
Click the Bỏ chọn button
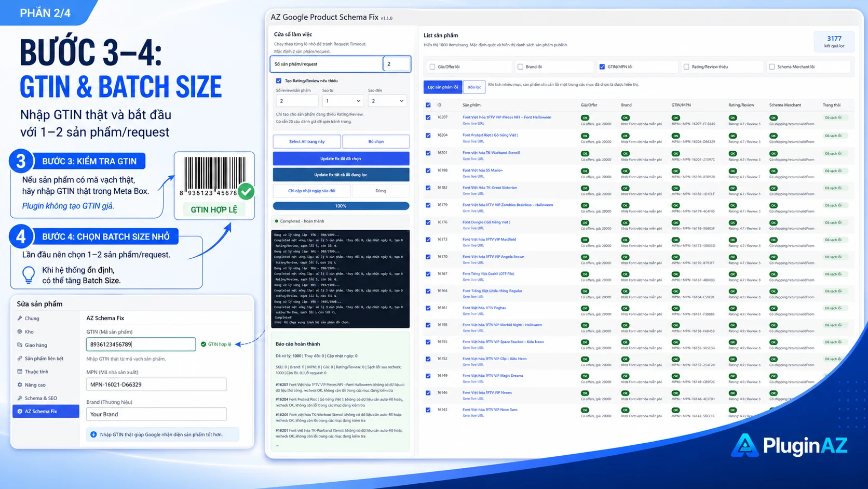(376, 141)
